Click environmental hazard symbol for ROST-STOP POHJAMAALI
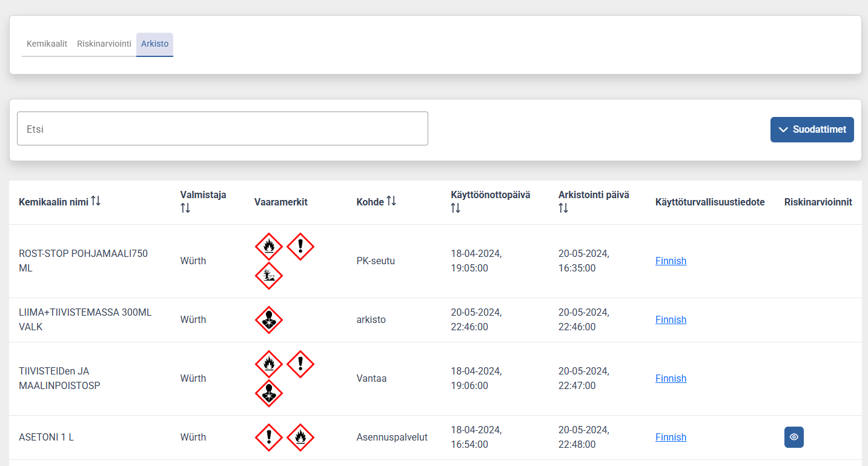The image size is (868, 466). 269,276
